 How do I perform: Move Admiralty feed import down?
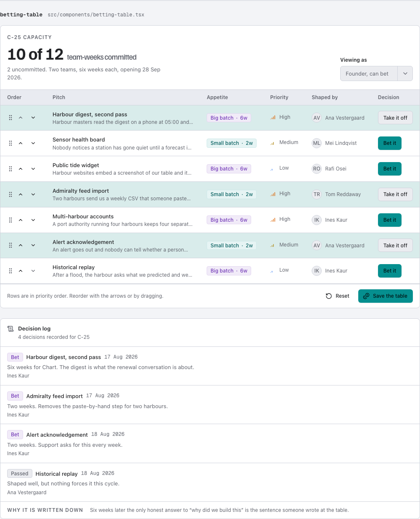pos(33,194)
